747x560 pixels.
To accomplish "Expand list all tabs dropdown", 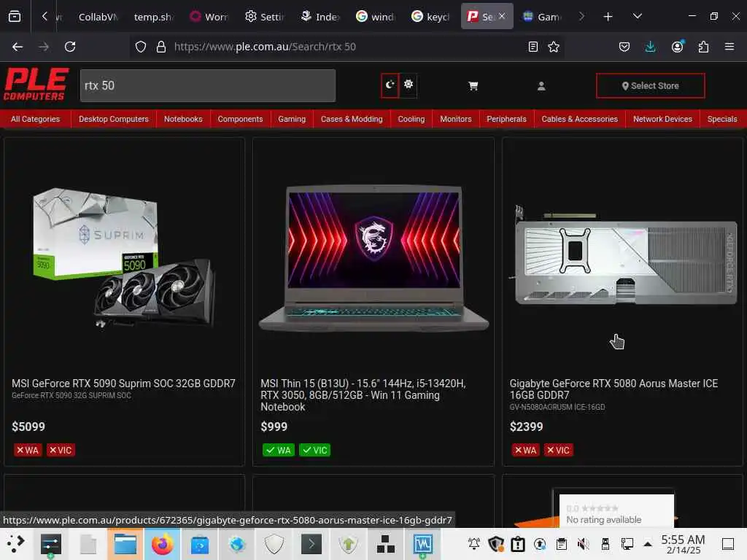I will [638, 17].
